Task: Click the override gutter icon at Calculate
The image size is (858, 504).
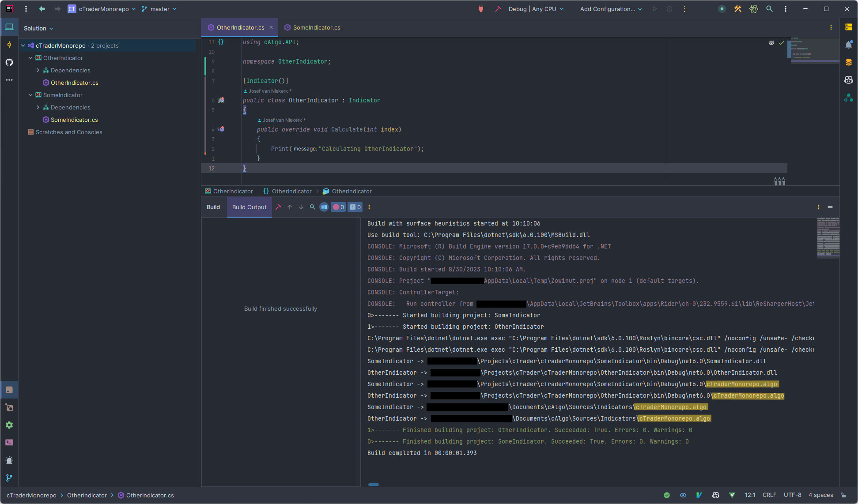Action: click(x=221, y=129)
